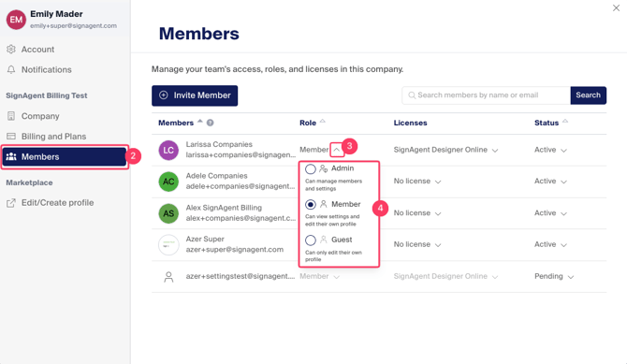Focus the search members input field
This screenshot has height=364, width=627.
[486, 95]
